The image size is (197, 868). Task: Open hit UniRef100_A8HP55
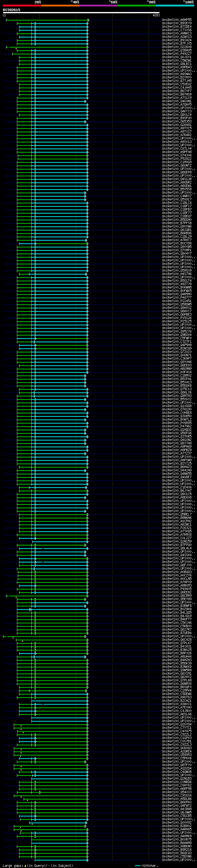(x=177, y=20)
